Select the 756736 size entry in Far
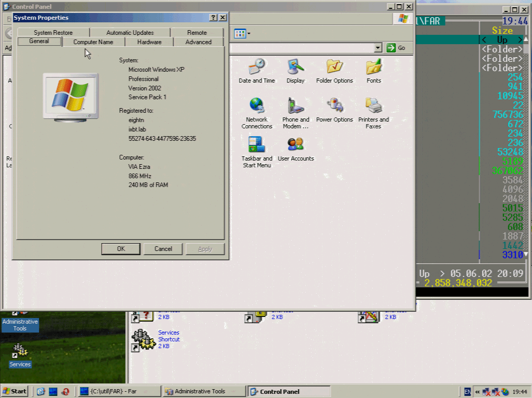Image resolution: width=532 pixels, height=398 pixels. (508, 115)
